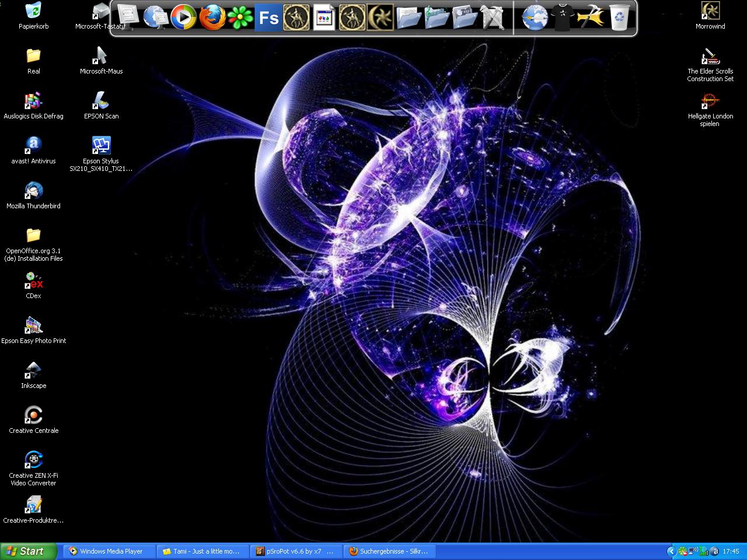The width and height of the screenshot is (747, 560).
Task: Activate Suchergebnisse Firefox taskbar button
Action: coord(390,551)
